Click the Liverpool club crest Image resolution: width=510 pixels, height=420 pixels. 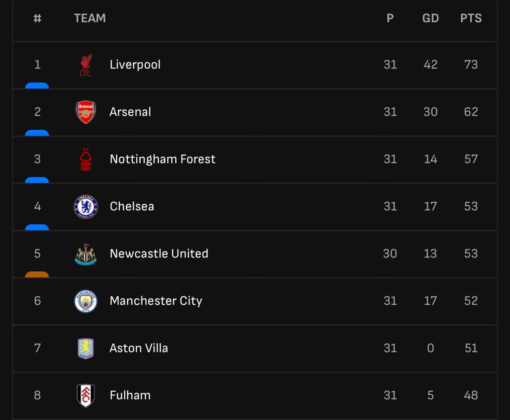coord(86,65)
